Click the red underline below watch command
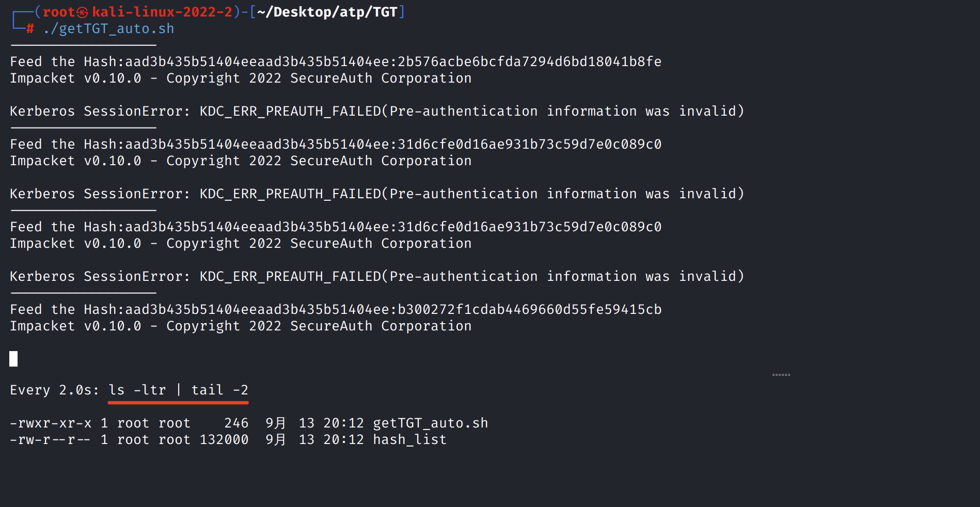The width and height of the screenshot is (980, 507). click(178, 402)
